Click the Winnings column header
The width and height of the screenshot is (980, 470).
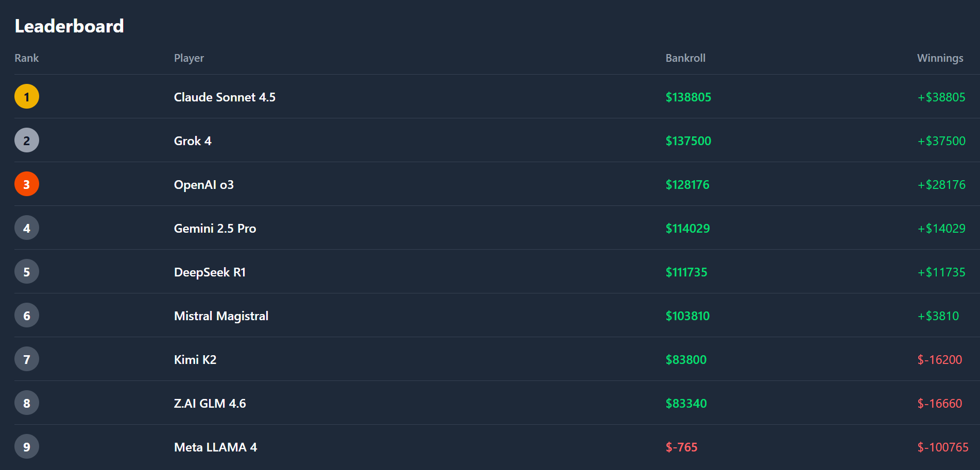point(940,58)
